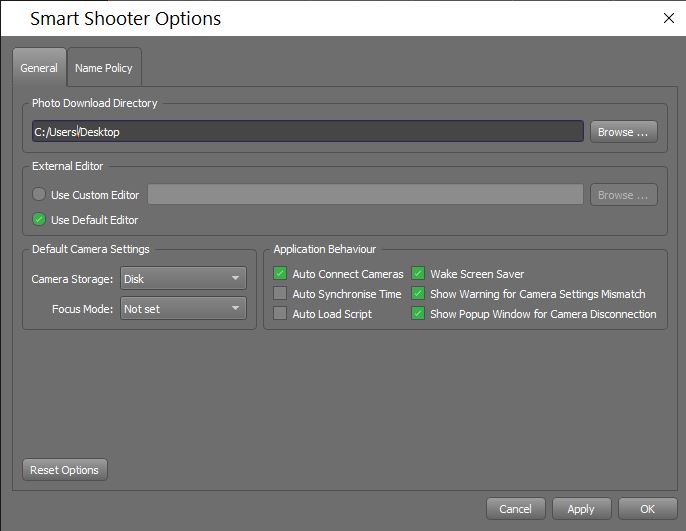Screen dimensions: 686x531
Task: Click the Smart Shooter Options window title
Action: pyautogui.click(x=126, y=18)
